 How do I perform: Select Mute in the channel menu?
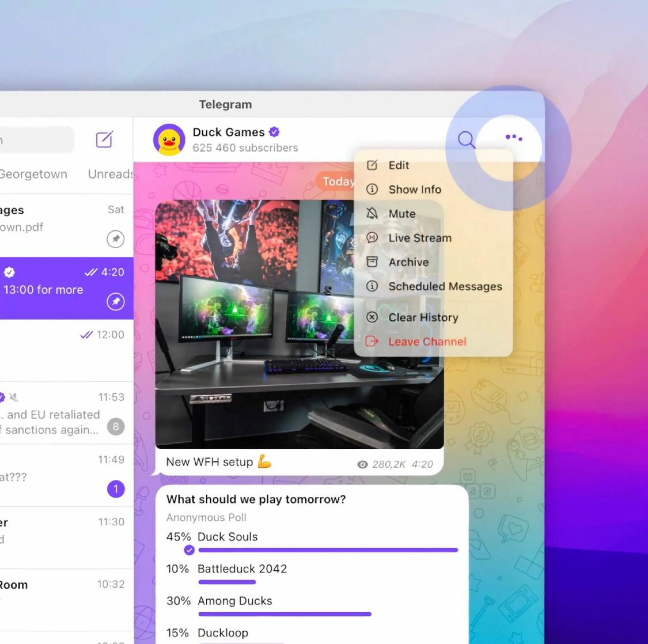[433, 213]
